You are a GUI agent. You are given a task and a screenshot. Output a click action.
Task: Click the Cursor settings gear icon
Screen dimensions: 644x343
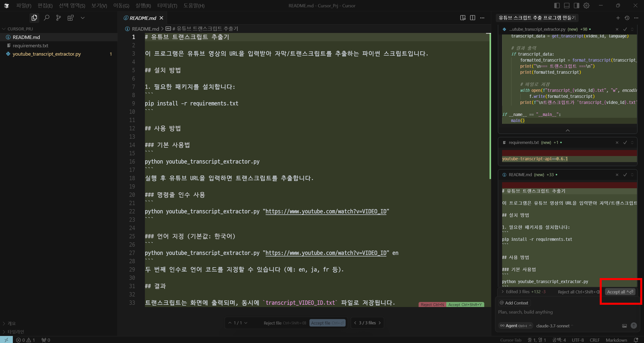[586, 6]
